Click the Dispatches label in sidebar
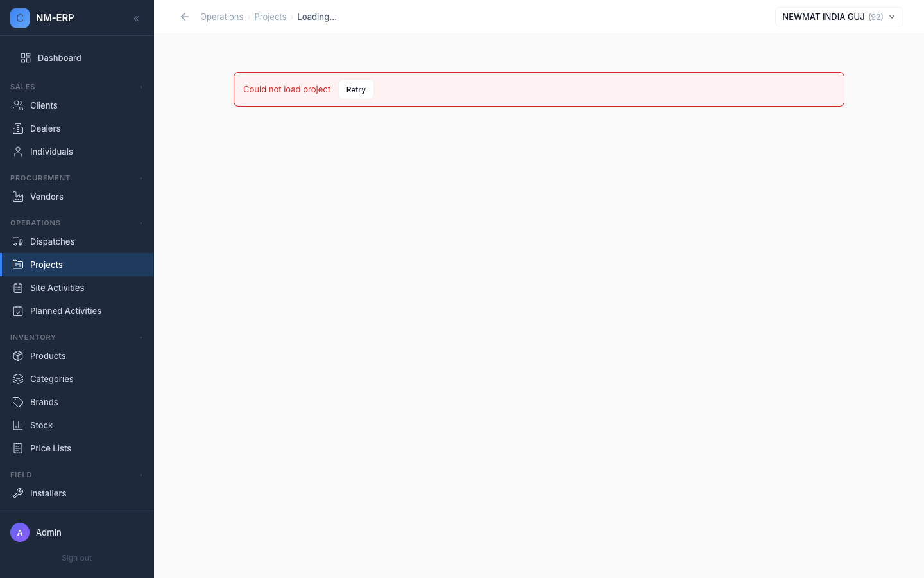Viewport: 924px width, 578px height. click(x=53, y=241)
